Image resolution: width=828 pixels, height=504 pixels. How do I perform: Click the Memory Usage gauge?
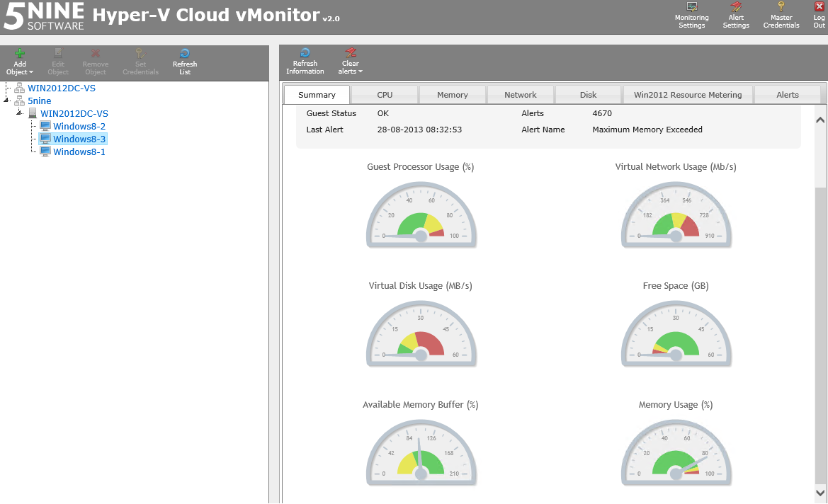click(x=676, y=453)
